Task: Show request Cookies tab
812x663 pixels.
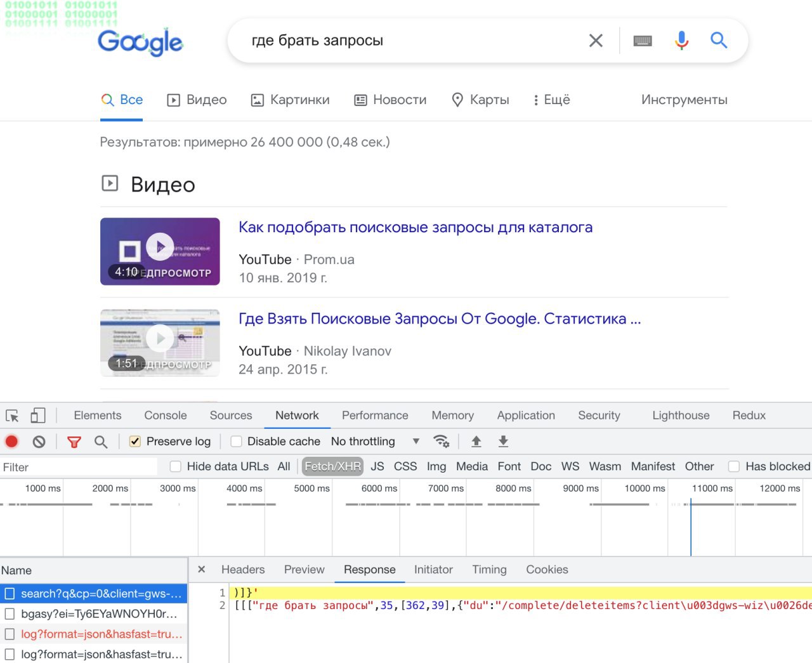Action: 547,570
